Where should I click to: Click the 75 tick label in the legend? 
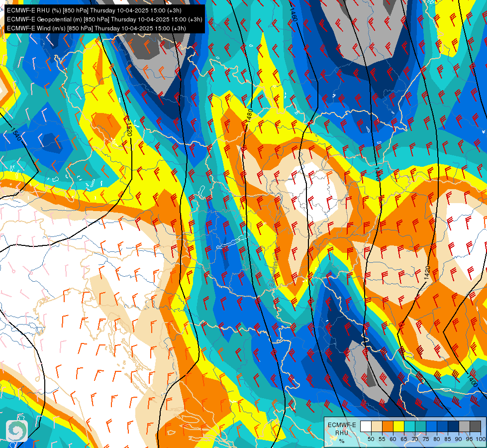[x=426, y=439]
